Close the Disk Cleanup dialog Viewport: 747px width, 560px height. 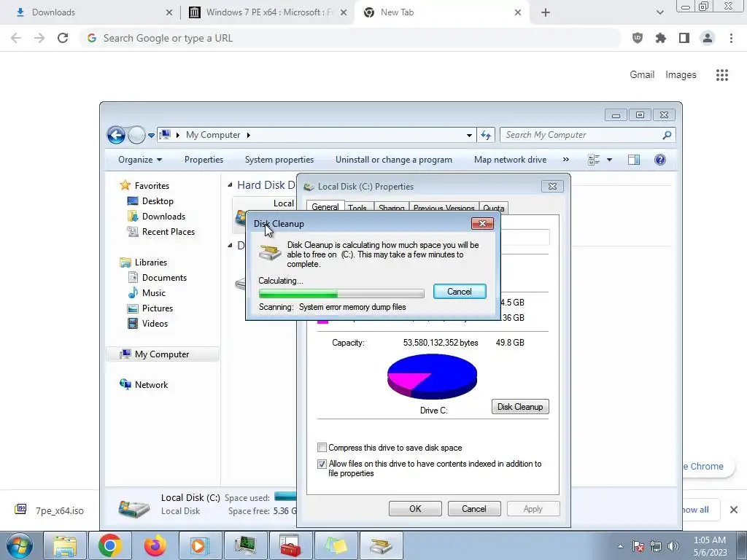tap(482, 223)
